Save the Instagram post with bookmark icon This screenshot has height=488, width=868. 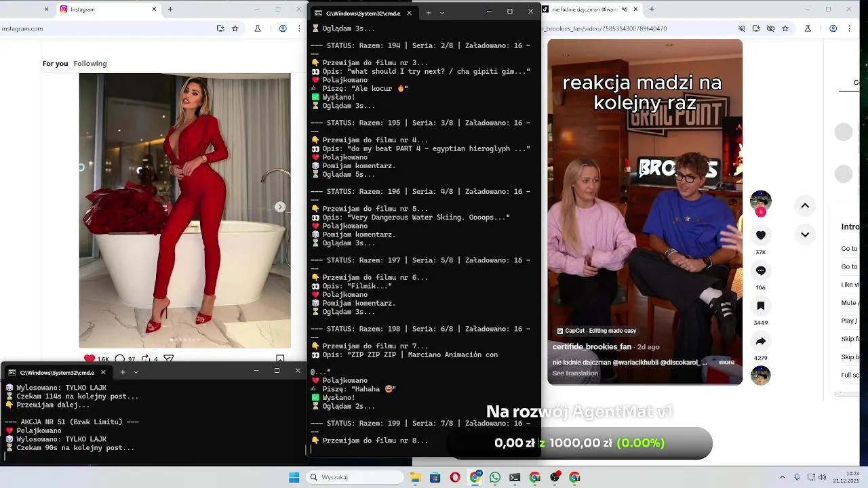(x=280, y=359)
